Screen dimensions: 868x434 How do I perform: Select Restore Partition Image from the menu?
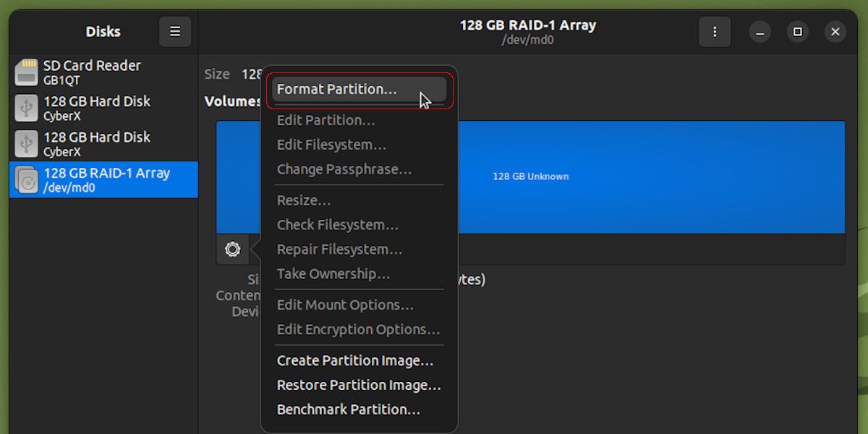tap(358, 385)
